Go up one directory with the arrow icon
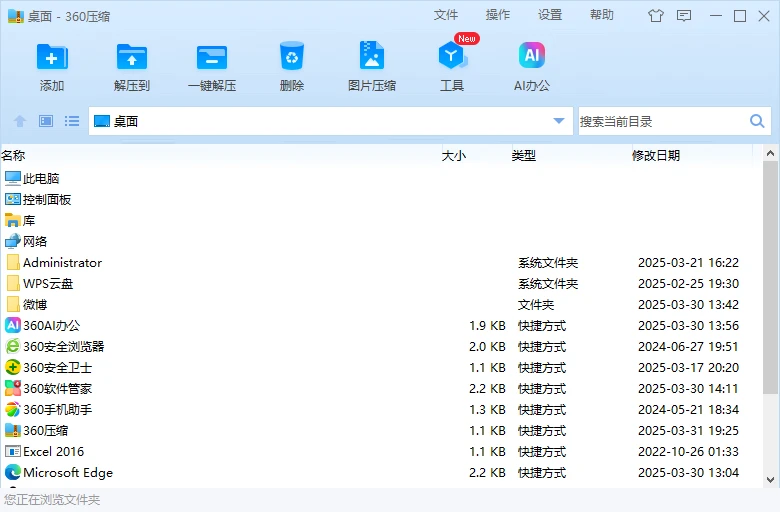This screenshot has width=780, height=512. pos(20,121)
